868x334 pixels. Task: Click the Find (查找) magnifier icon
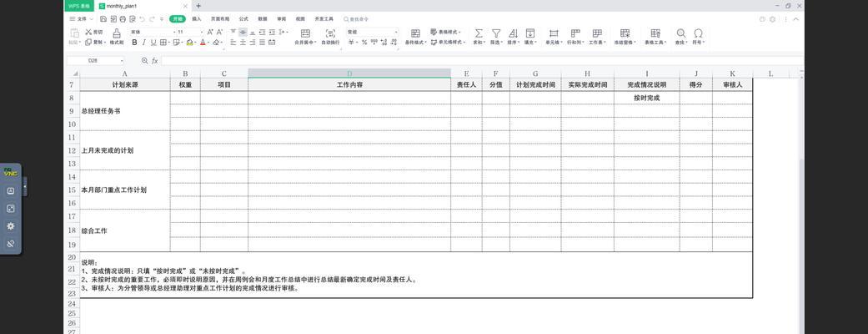(681, 33)
